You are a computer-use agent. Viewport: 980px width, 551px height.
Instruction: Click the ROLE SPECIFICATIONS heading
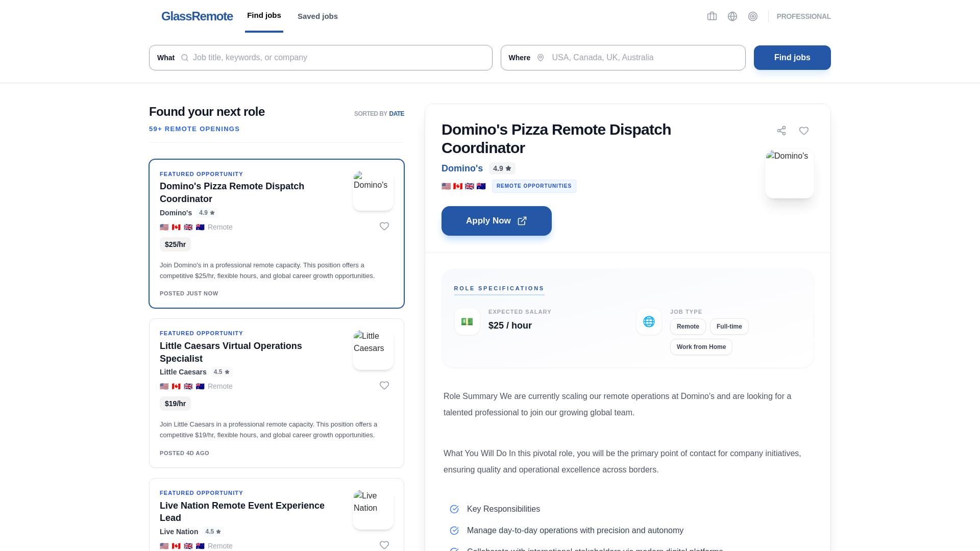point(499,288)
